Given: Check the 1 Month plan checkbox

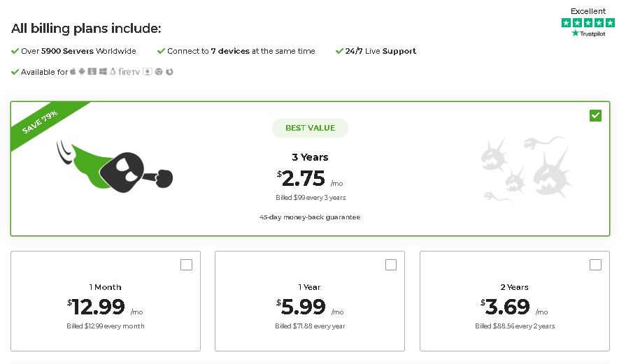Looking at the screenshot, I should (187, 265).
